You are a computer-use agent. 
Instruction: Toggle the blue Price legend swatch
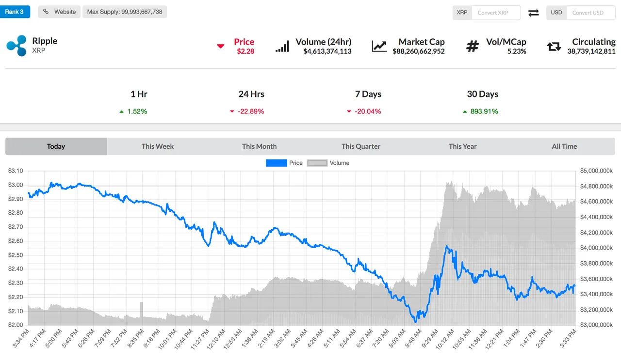pos(276,163)
